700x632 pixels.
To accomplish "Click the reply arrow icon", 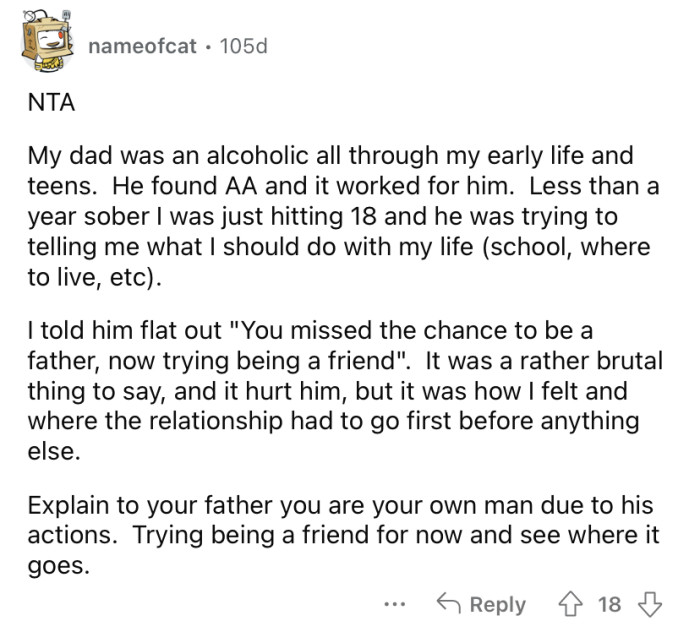I will click(x=448, y=604).
